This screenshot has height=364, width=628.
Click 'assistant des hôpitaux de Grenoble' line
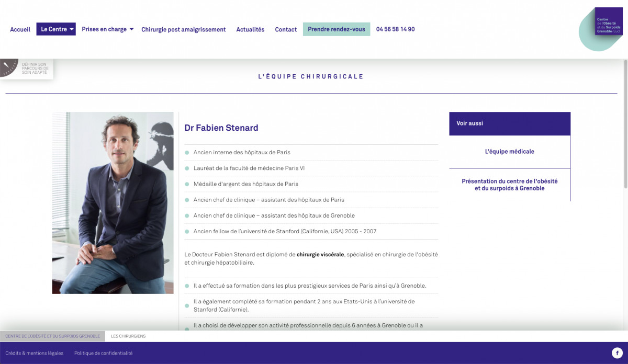(274, 215)
